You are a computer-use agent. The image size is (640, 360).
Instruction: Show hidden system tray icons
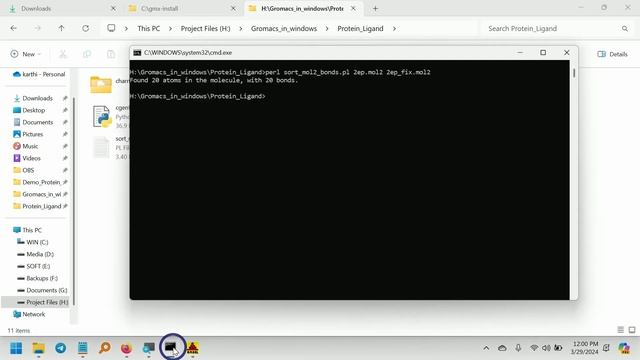pyautogui.click(x=486, y=348)
